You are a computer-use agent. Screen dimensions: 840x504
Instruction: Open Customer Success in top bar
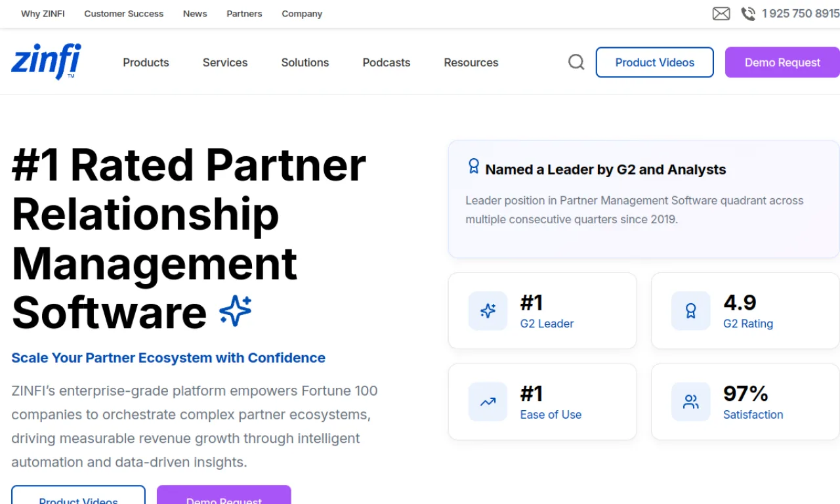tap(123, 14)
